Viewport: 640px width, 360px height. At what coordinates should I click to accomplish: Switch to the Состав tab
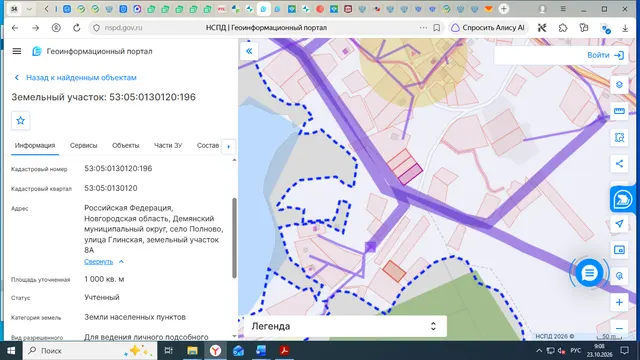coord(208,146)
